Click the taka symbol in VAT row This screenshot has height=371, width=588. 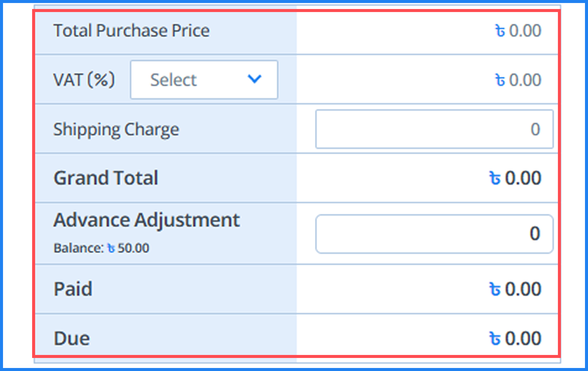[x=500, y=80]
